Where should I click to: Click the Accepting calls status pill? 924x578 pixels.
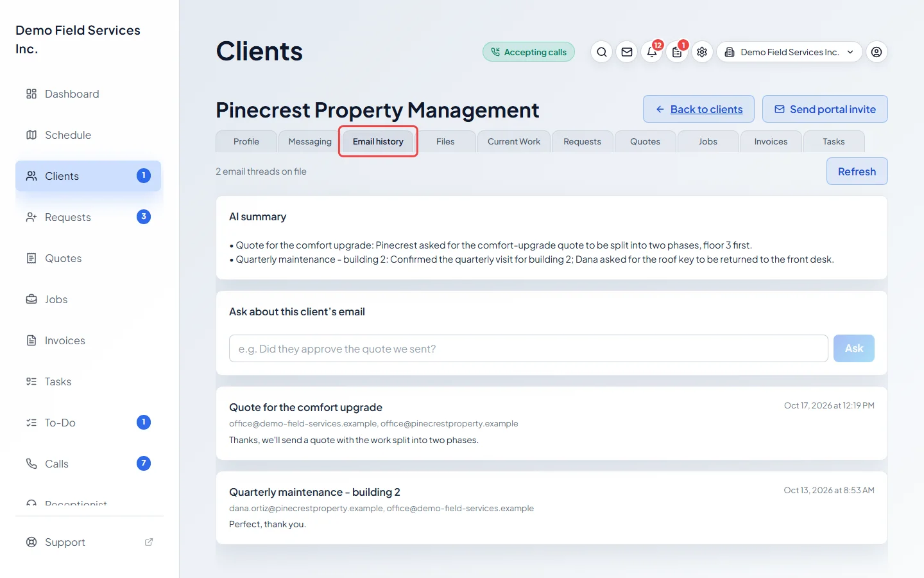pyautogui.click(x=529, y=52)
